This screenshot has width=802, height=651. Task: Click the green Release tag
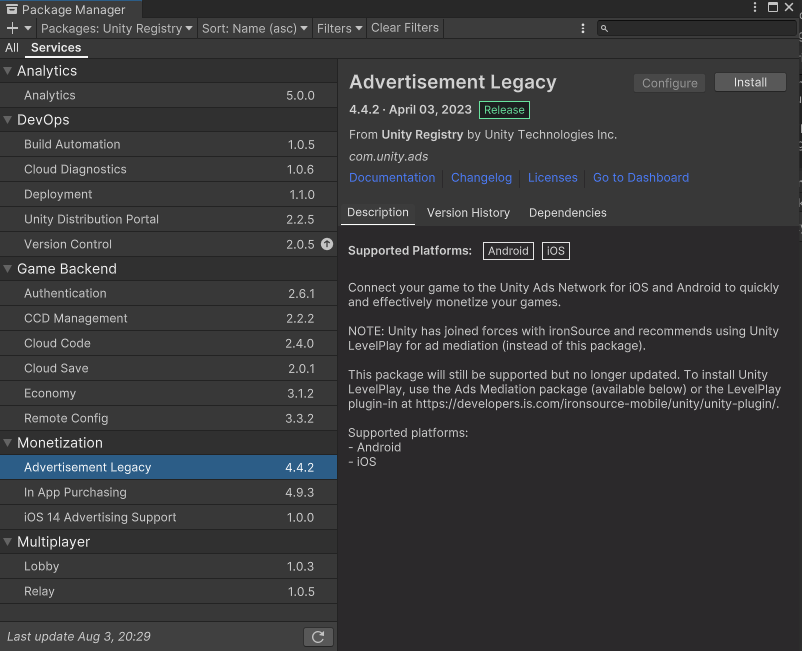point(504,110)
